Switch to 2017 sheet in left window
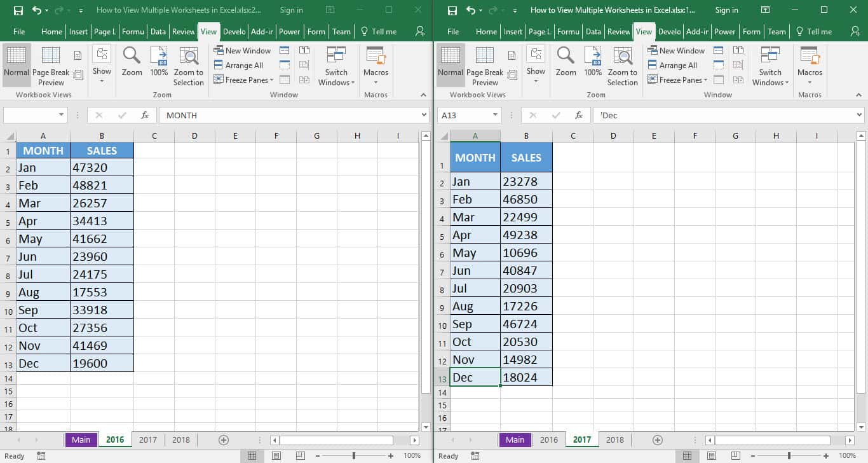The height and width of the screenshot is (463, 868). [148, 439]
